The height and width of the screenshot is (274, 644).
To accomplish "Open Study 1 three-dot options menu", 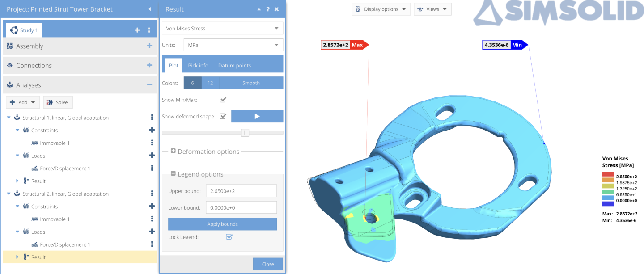I will tap(149, 30).
